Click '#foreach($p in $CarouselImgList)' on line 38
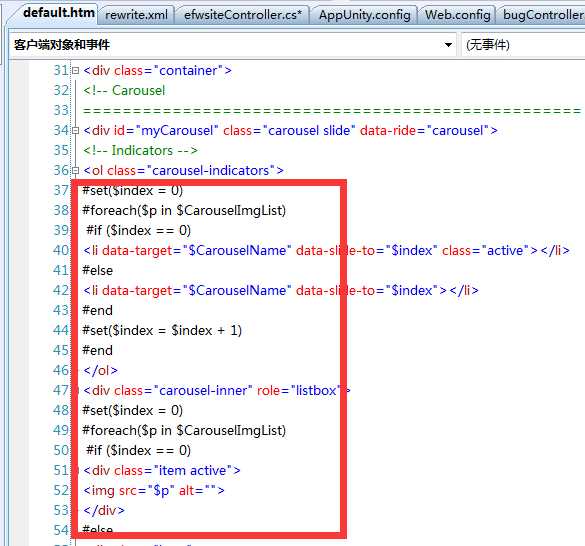This screenshot has height=546, width=585. (184, 210)
